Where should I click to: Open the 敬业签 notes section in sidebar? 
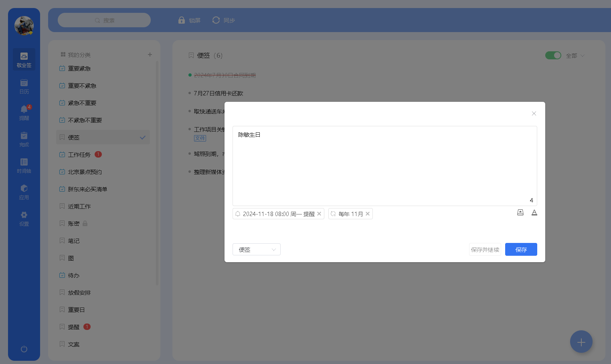(24, 60)
